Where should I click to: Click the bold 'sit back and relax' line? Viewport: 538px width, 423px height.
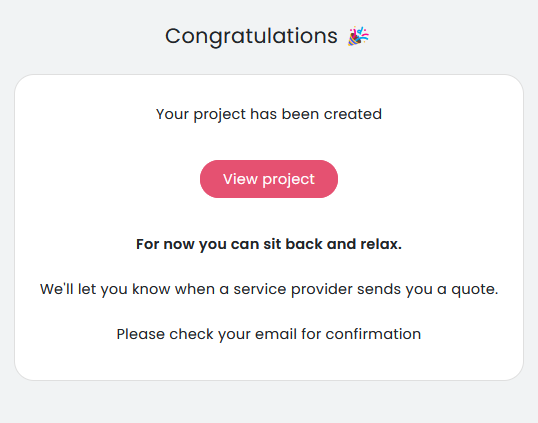pyautogui.click(x=269, y=244)
